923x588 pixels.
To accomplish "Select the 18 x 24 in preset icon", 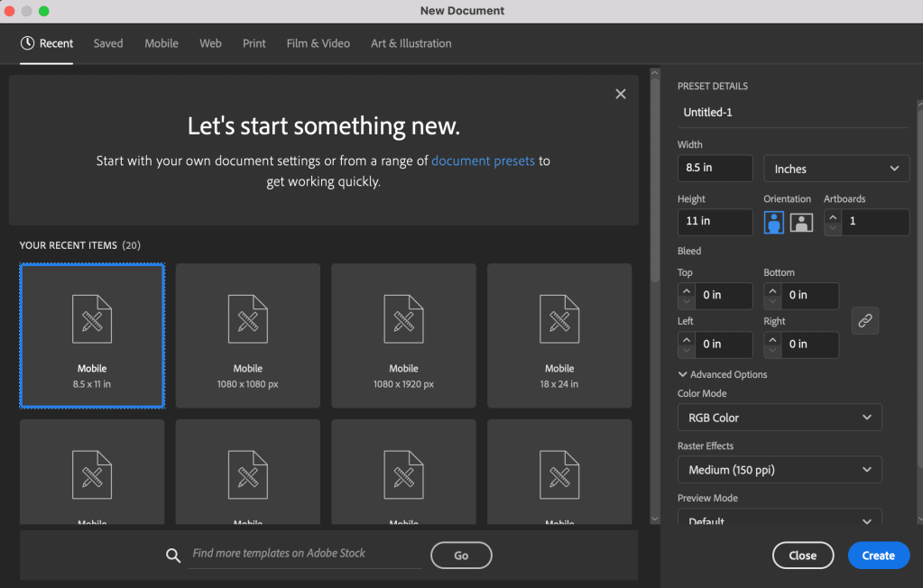I will pos(559,318).
